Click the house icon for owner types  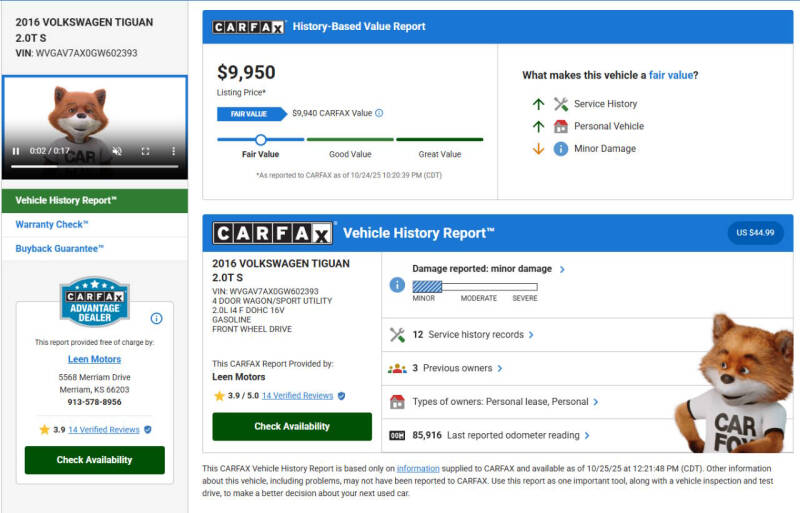point(397,401)
